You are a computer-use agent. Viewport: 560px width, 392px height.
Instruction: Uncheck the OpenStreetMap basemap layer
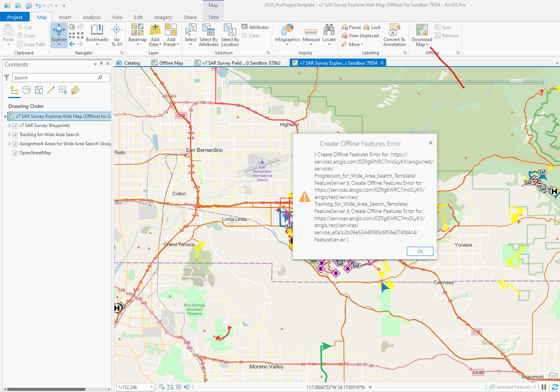[x=15, y=153]
